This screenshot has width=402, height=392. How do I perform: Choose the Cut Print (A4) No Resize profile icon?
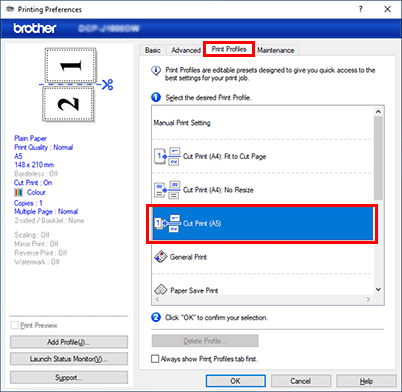[x=167, y=190]
